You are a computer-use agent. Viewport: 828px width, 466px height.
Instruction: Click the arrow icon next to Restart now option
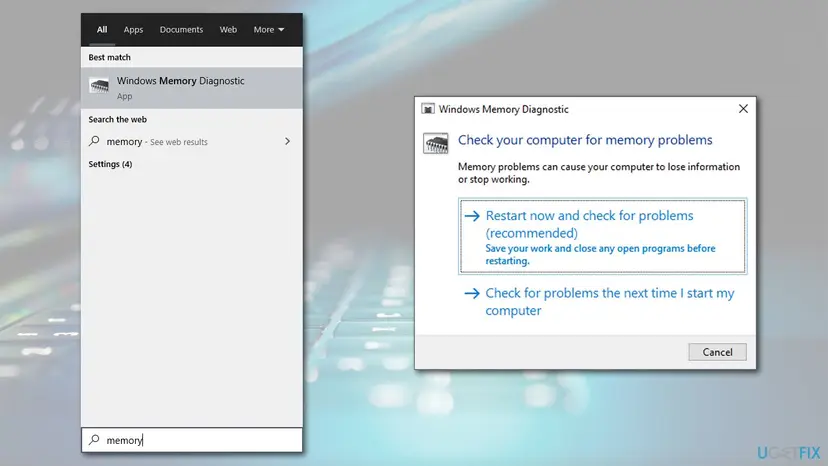tap(472, 216)
